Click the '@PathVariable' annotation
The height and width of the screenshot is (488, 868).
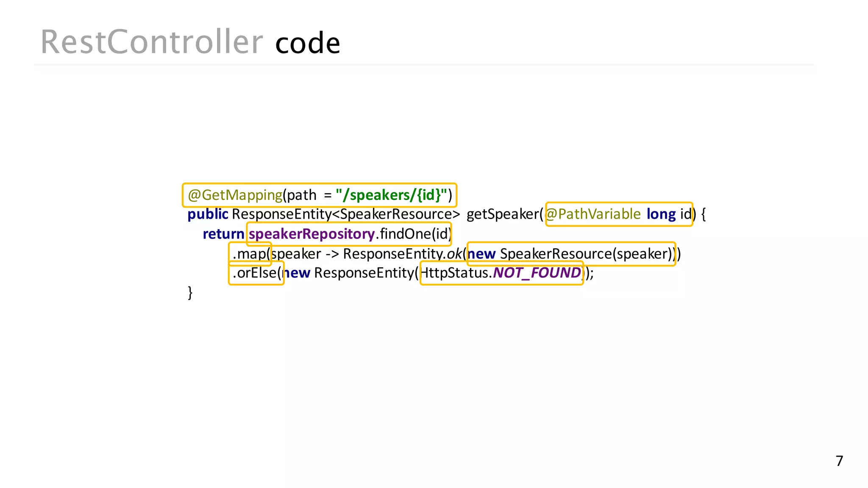pyautogui.click(x=593, y=214)
